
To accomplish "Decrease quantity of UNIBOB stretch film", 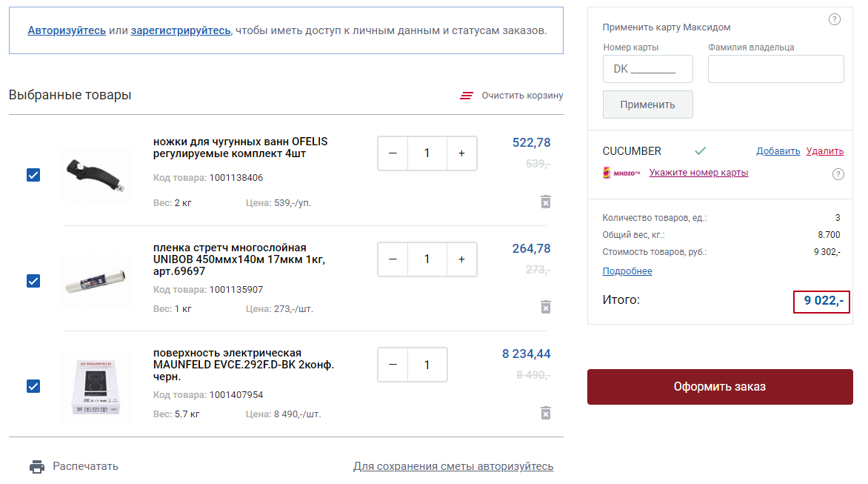I will pyautogui.click(x=393, y=259).
